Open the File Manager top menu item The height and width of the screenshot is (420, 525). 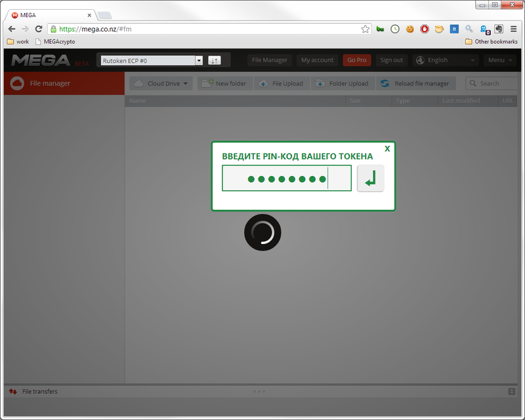point(270,60)
